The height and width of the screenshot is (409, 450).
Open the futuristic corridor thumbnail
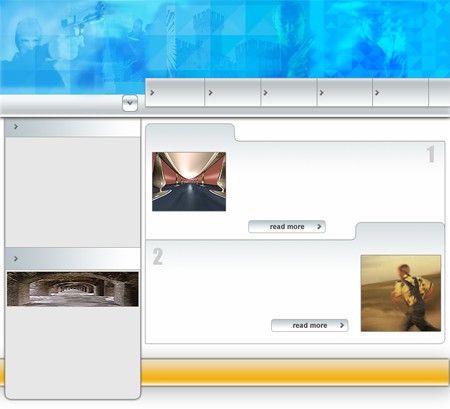(x=189, y=182)
